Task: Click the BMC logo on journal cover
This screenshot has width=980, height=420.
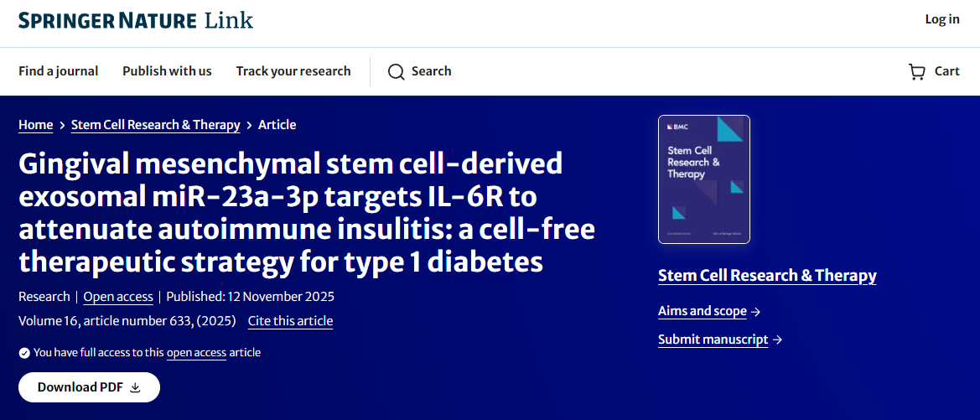Action: (676, 127)
